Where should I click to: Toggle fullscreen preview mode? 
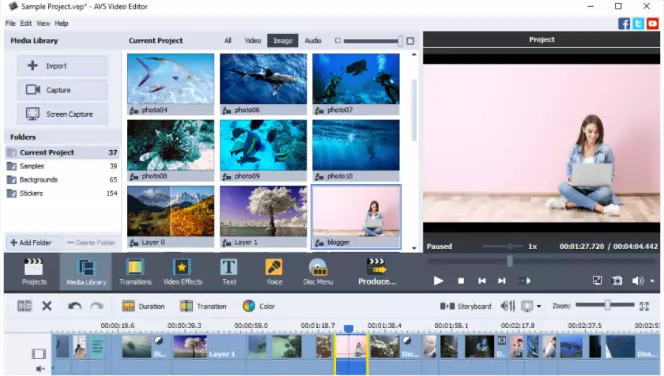(597, 281)
